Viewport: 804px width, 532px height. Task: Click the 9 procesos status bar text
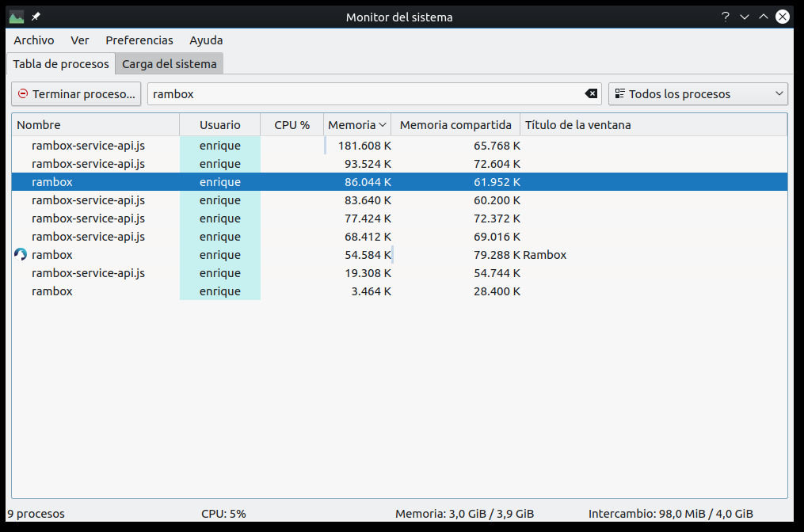click(36, 514)
